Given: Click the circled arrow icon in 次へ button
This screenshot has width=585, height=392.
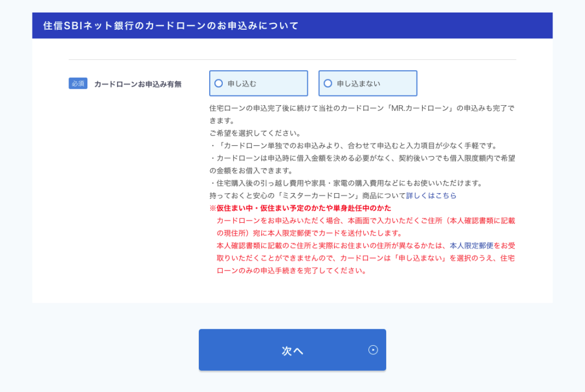Looking at the screenshot, I should (372, 350).
